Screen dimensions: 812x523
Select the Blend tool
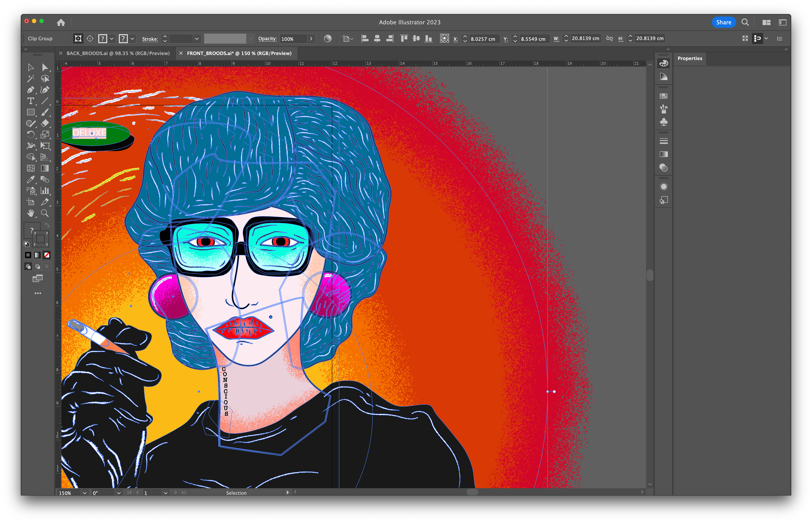point(45,179)
